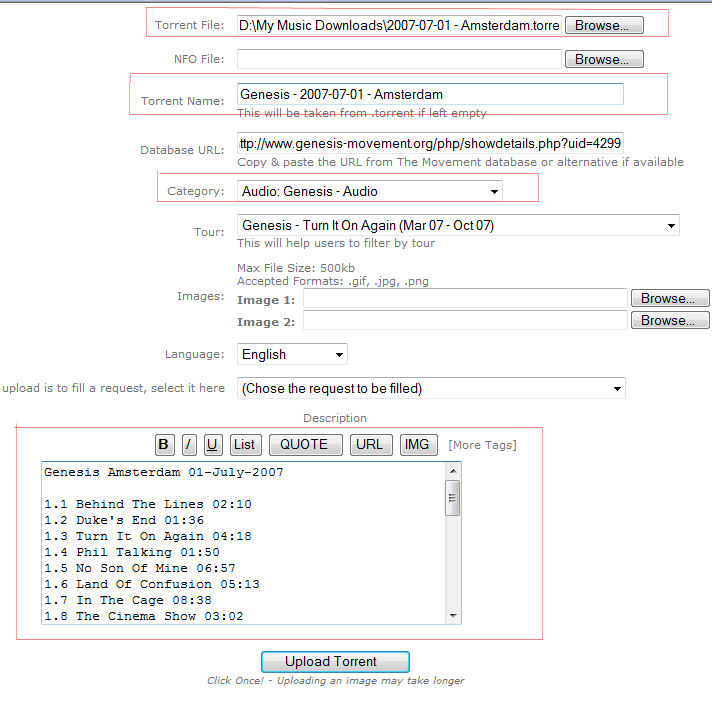Insert an IMG tag
The height and width of the screenshot is (706, 712).
point(418,444)
